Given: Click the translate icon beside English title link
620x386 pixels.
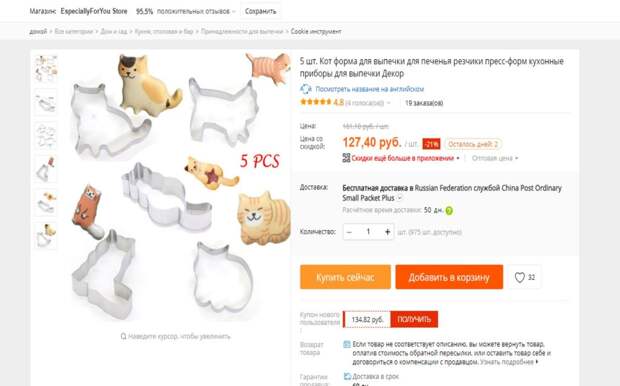Looking at the screenshot, I should pos(306,89).
